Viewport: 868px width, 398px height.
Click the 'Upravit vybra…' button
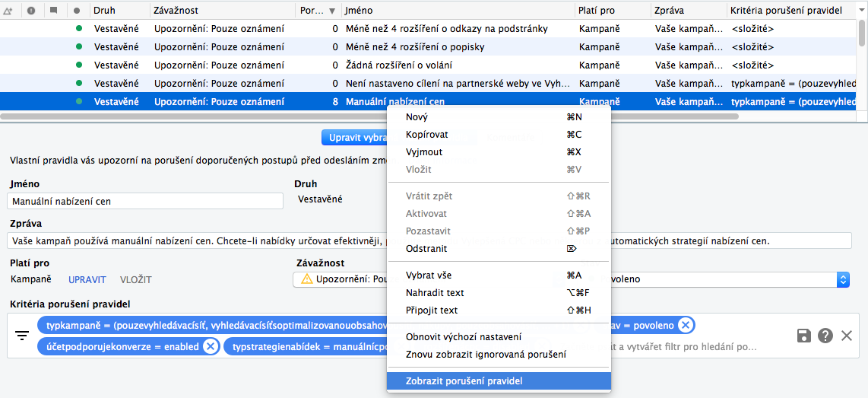point(354,138)
